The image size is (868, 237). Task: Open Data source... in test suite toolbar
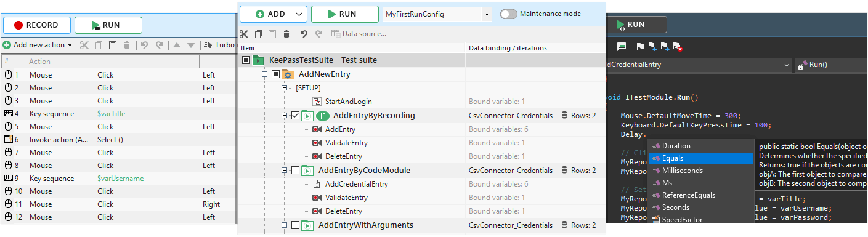359,34
